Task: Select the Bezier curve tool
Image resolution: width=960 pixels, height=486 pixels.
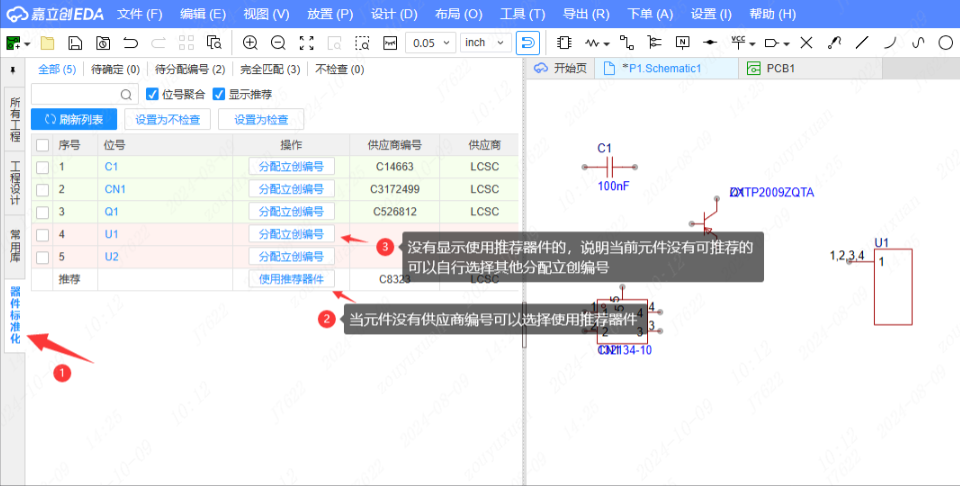Action: [918, 43]
